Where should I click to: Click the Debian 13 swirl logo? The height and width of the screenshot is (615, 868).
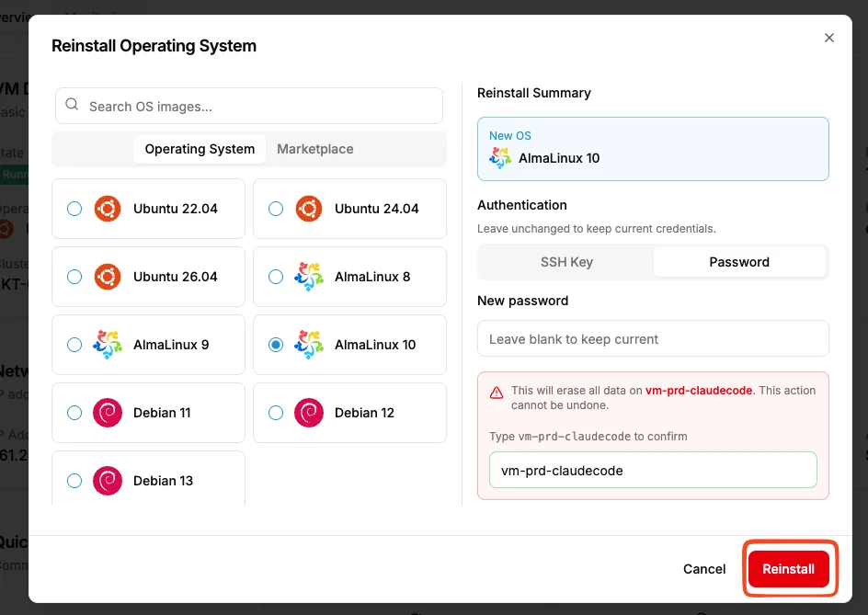108,481
